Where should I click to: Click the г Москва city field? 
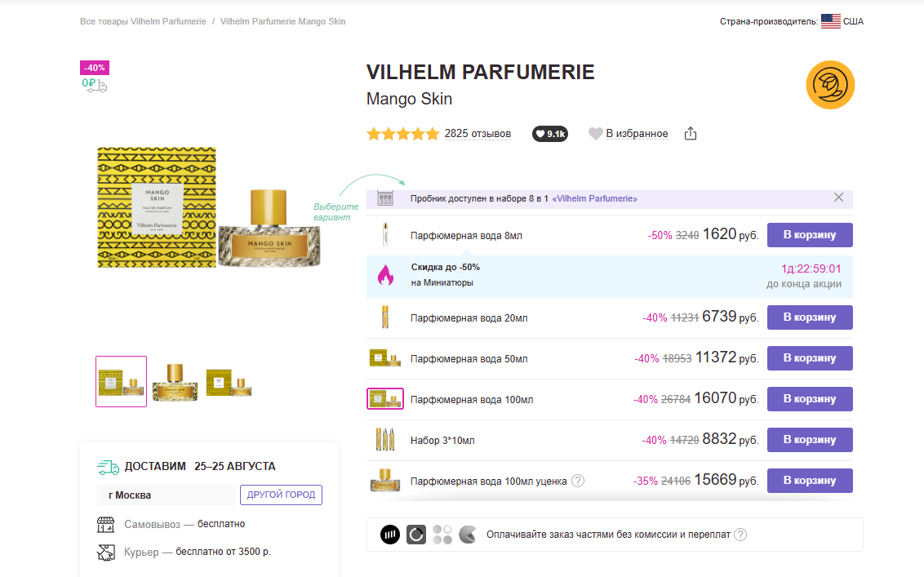167,495
